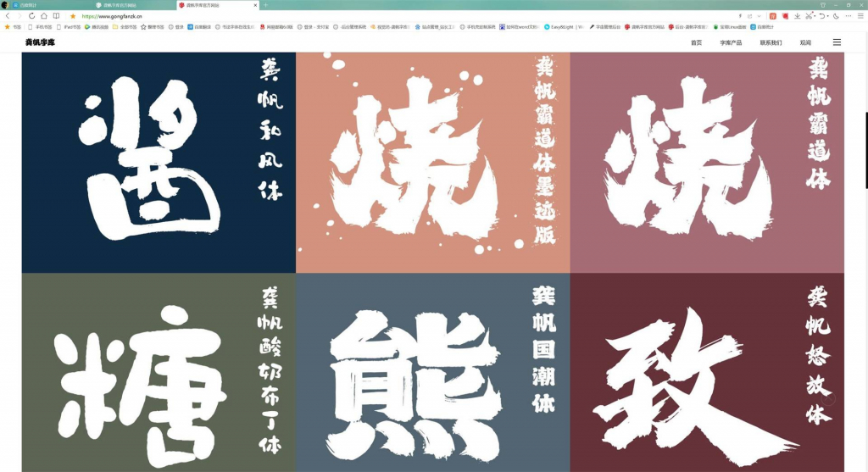Click the favorite star beside the address
868x472 pixels.
(73, 16)
